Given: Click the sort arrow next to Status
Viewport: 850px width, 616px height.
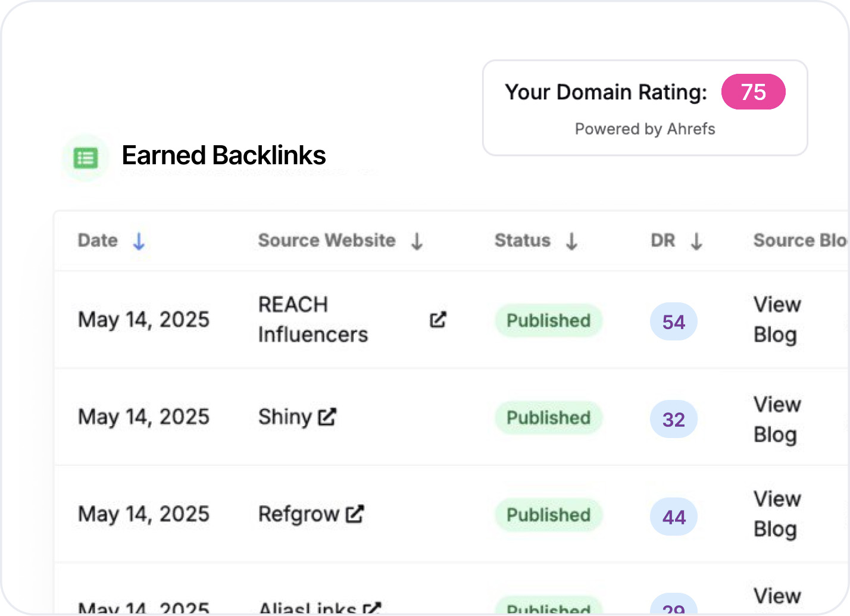Looking at the screenshot, I should (x=571, y=241).
